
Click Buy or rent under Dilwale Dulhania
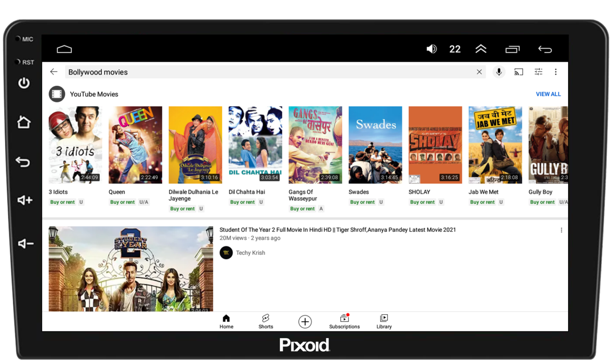tap(182, 209)
